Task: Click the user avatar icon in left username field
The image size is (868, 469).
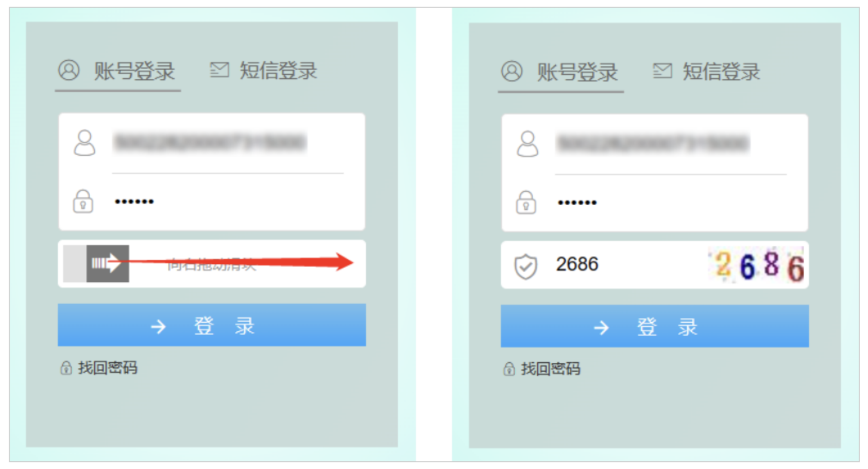Action: pos(85,143)
